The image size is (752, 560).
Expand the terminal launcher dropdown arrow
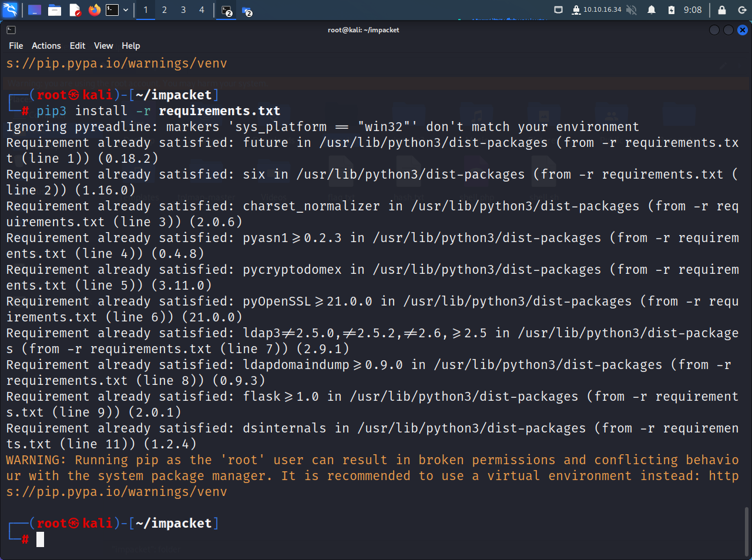coord(126,10)
